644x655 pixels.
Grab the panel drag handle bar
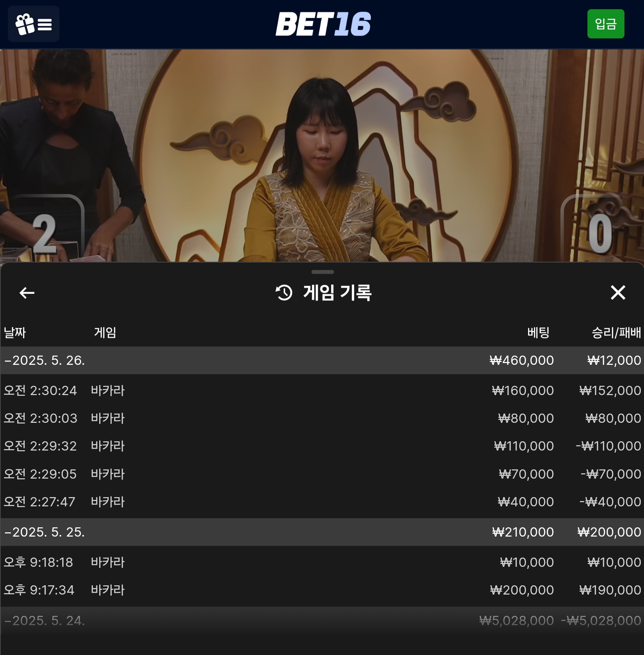(323, 272)
